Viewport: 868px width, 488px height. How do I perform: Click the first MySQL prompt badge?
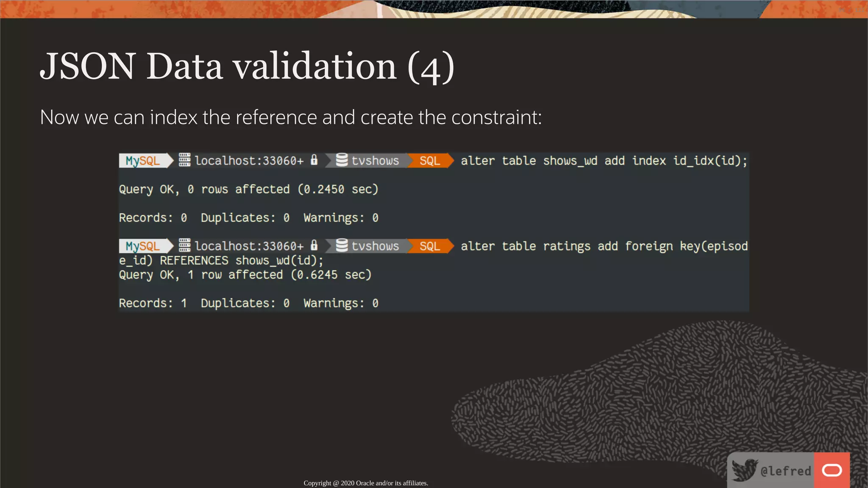coord(143,161)
